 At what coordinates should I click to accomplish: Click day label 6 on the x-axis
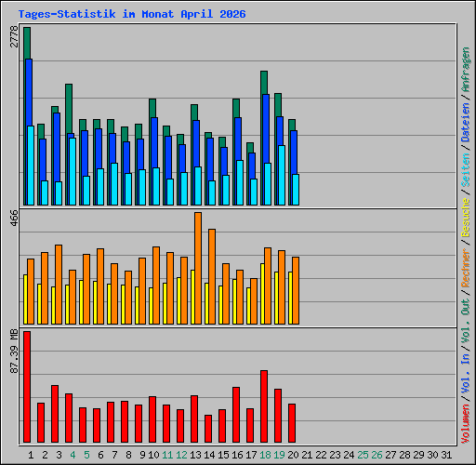100,455
